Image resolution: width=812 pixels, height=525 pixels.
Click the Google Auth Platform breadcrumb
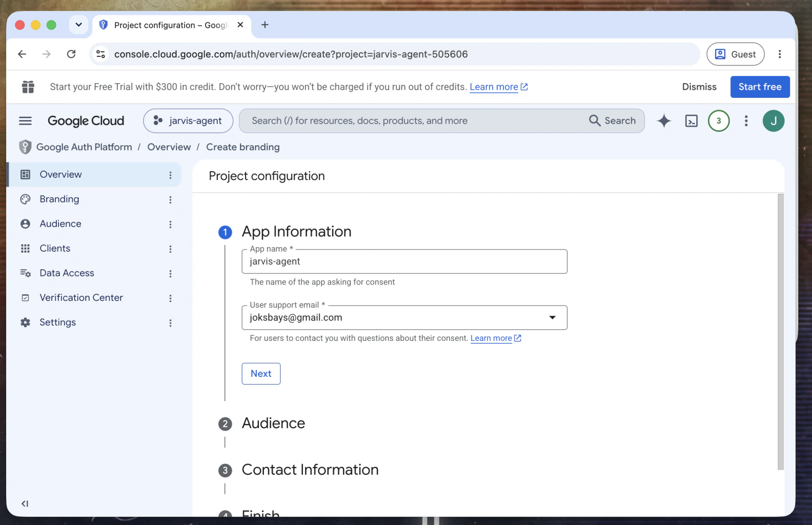pyautogui.click(x=84, y=147)
